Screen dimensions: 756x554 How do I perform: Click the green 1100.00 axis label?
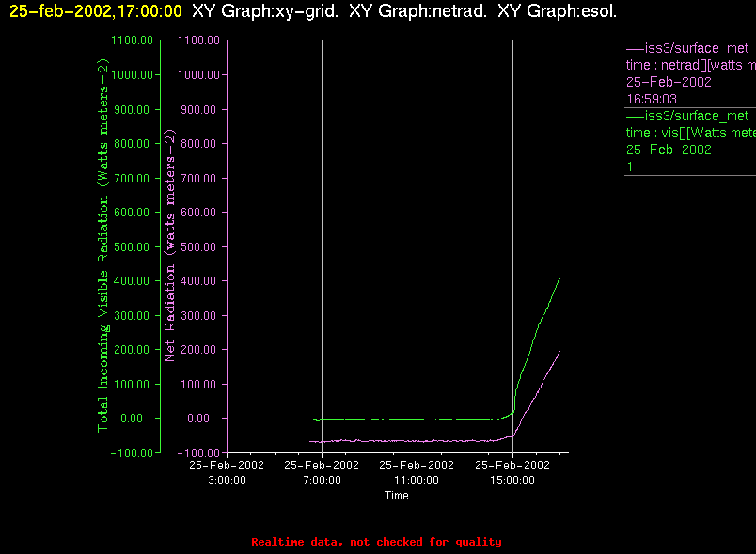pos(132,40)
